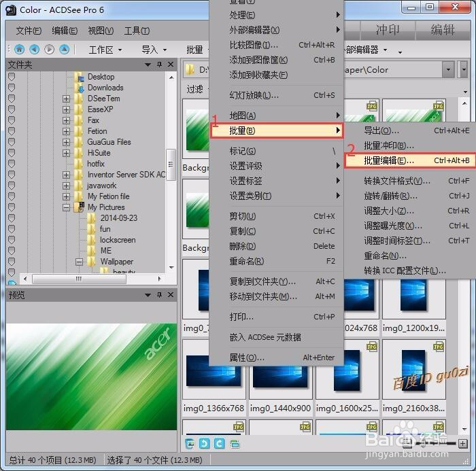Go back with the blue left arrow icon
The width and height of the screenshot is (476, 471).
click(34, 49)
